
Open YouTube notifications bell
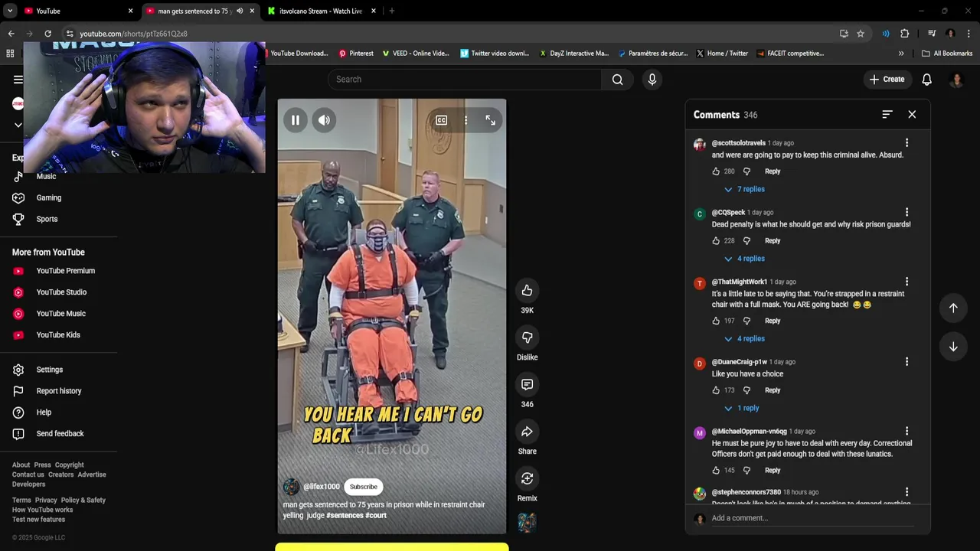click(927, 80)
